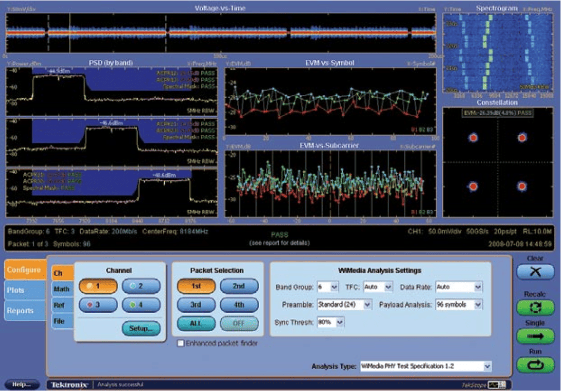This screenshot has height=392, width=561.
Task: Select ALL packets button
Action: point(196,322)
